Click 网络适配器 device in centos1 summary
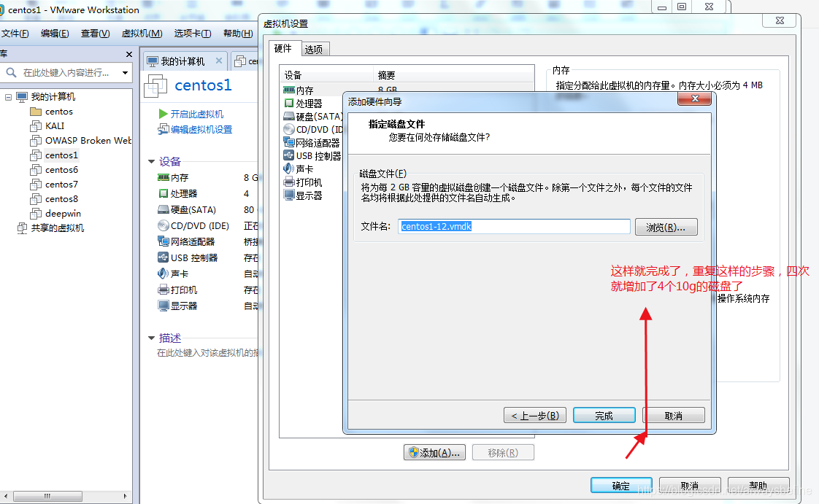The image size is (819, 504). click(x=186, y=242)
